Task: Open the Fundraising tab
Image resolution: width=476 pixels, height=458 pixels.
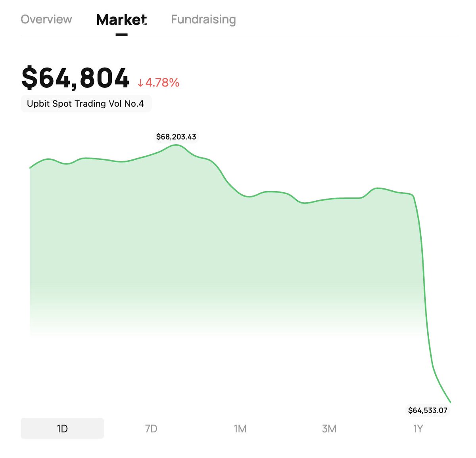Action: [203, 19]
